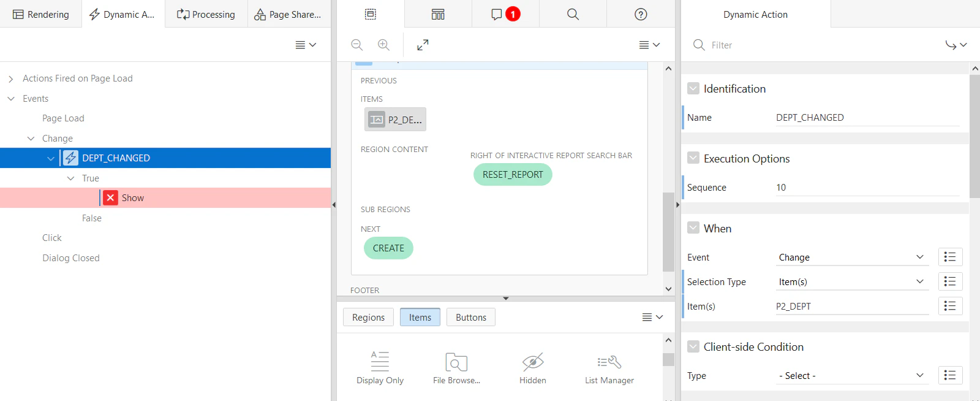The width and height of the screenshot is (980, 401).
Task: Select the RESET_REPORT button in layout
Action: coord(513,175)
